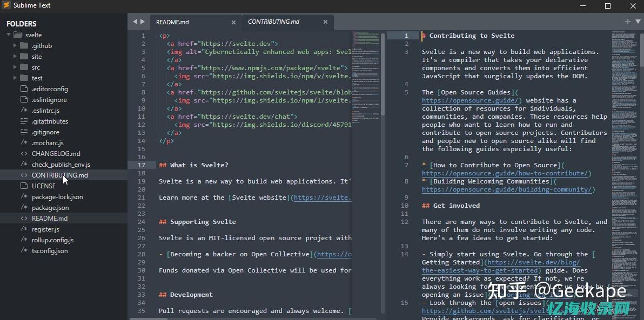Click the src folder icon
This screenshot has width=644, height=320.
(x=24, y=67)
